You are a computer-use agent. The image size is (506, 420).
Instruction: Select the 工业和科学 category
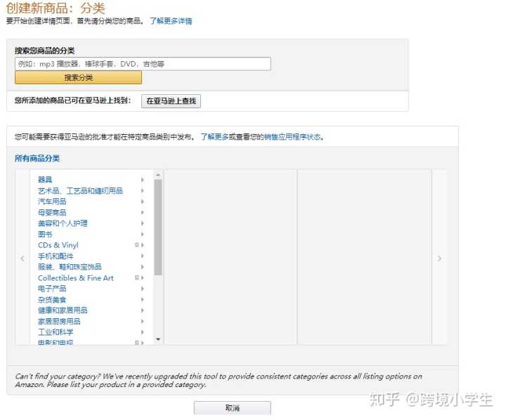coord(56,332)
